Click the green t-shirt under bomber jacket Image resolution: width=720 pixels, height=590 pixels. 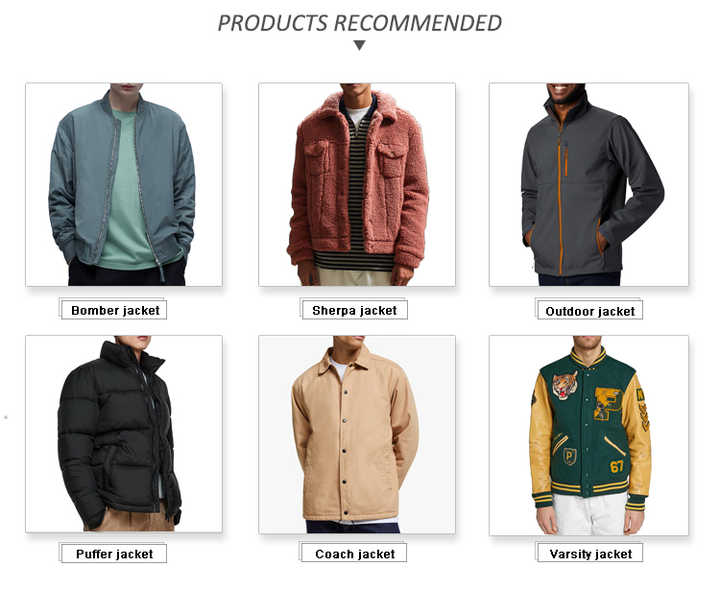coord(126,193)
